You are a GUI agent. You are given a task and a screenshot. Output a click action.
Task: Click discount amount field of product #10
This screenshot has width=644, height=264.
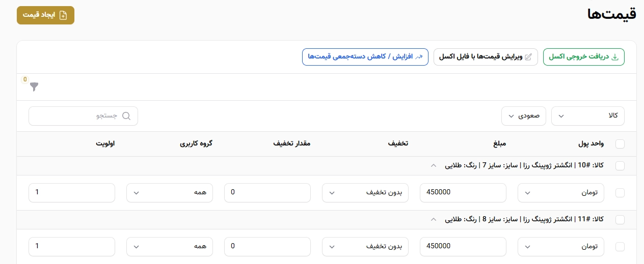point(267,193)
